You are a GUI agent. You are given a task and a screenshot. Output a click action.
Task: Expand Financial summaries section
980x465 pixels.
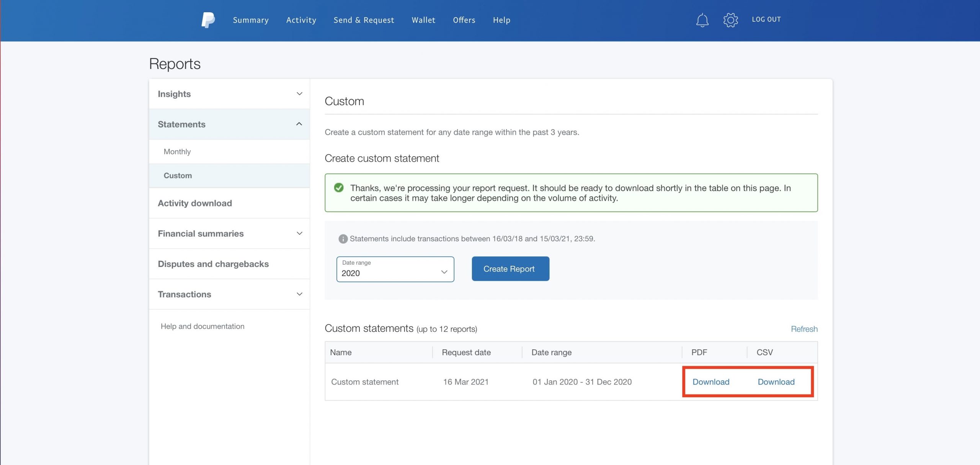pyautogui.click(x=299, y=233)
